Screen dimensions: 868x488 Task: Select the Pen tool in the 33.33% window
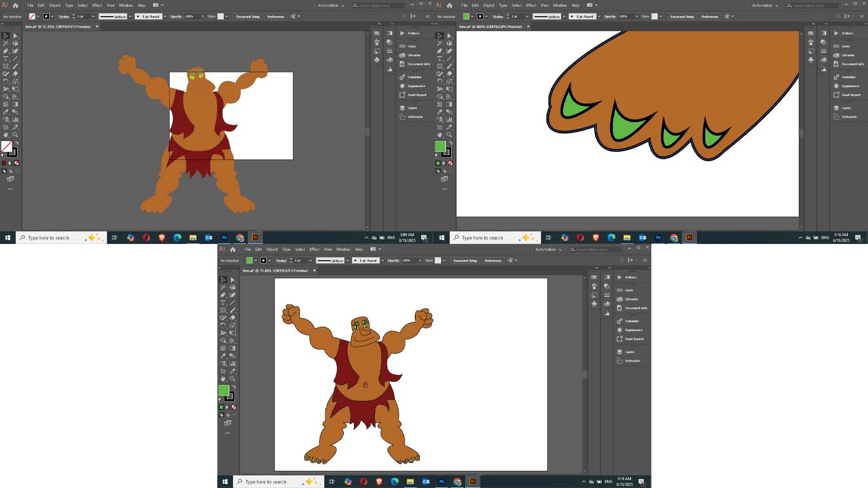6,51
